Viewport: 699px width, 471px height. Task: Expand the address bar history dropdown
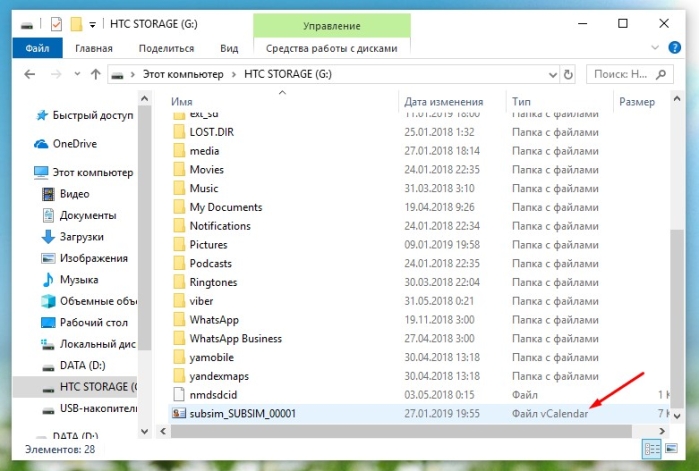tap(553, 74)
